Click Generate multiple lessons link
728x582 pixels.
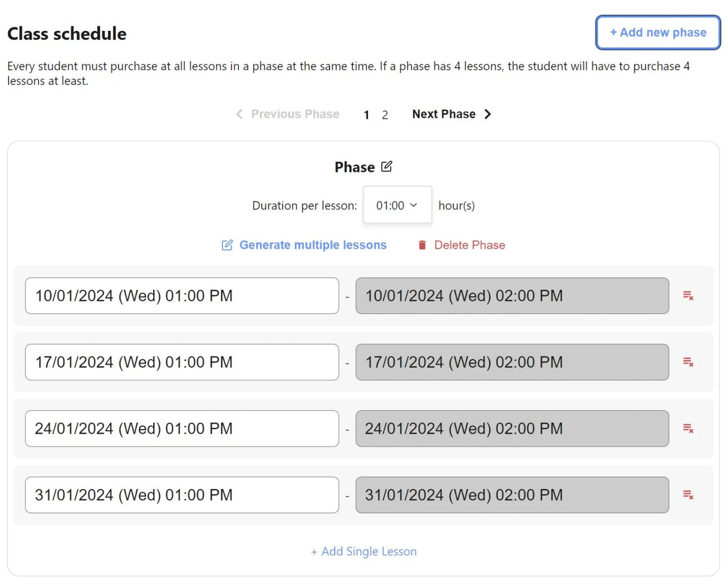click(313, 245)
